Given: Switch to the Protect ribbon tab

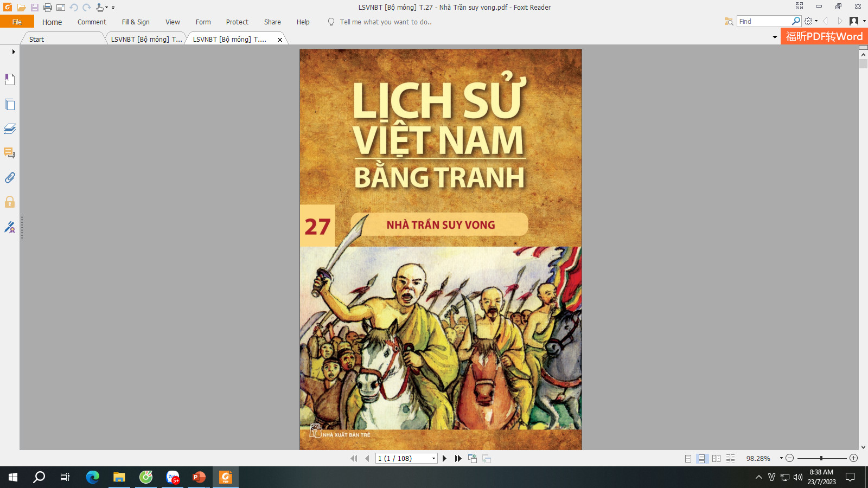Looking at the screenshot, I should tap(237, 22).
